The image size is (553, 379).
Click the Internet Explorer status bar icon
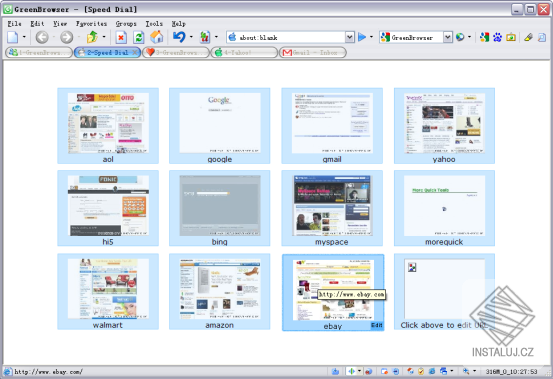click(x=432, y=371)
